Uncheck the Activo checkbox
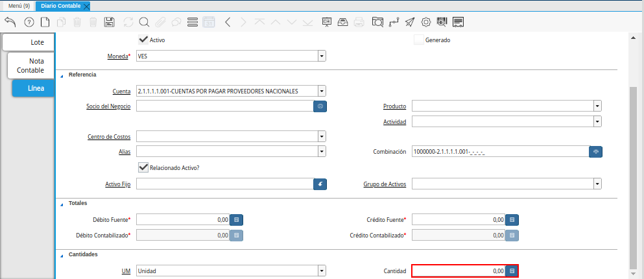 click(143, 40)
